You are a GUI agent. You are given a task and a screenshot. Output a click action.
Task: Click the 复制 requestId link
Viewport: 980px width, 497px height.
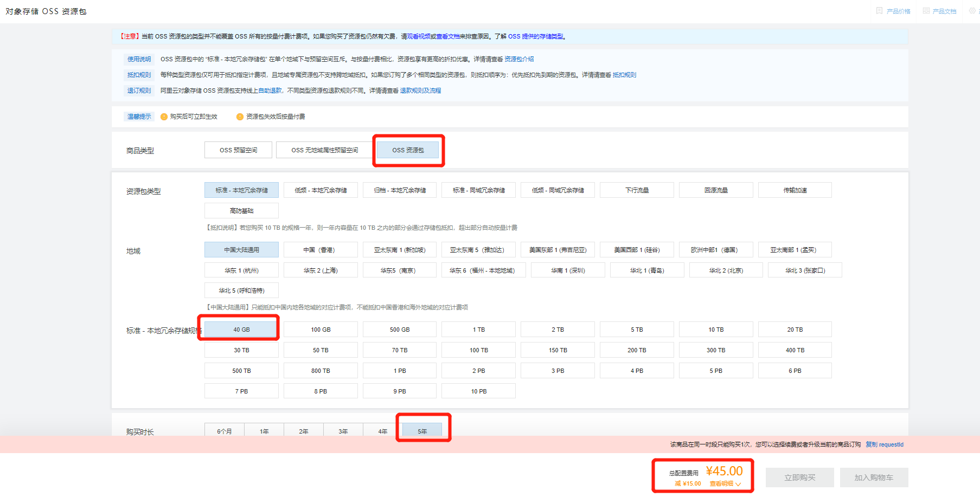point(884,444)
